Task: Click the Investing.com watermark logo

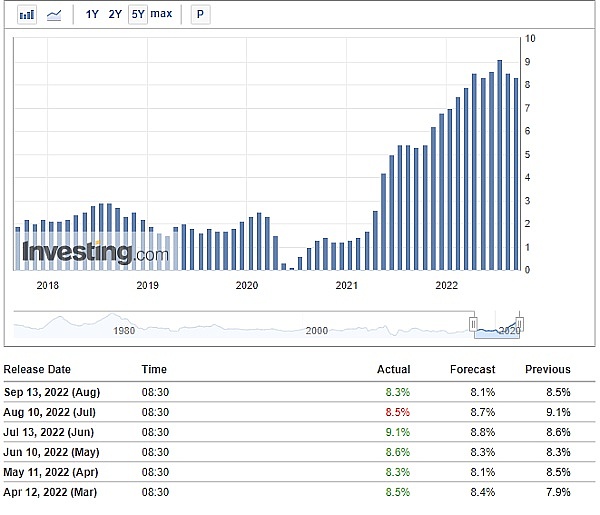Action: tap(95, 252)
